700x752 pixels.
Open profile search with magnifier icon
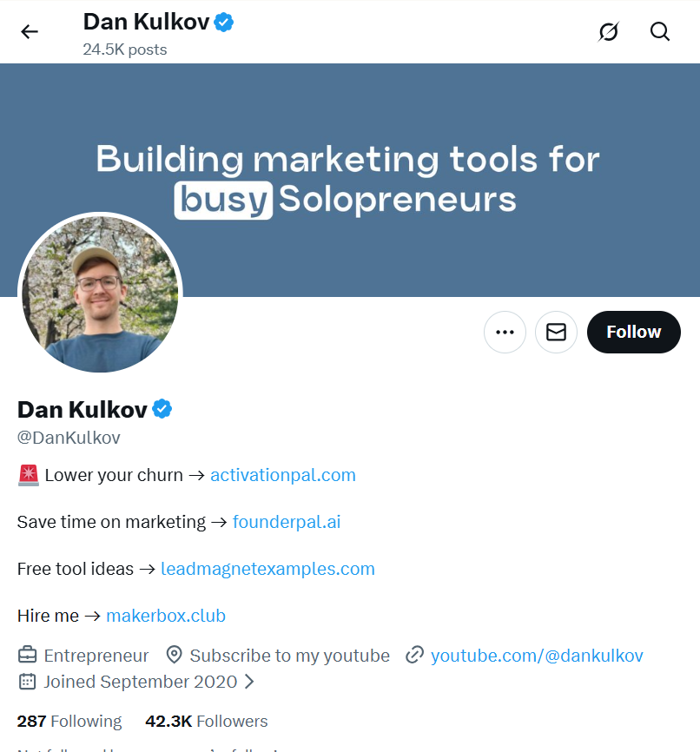(660, 31)
